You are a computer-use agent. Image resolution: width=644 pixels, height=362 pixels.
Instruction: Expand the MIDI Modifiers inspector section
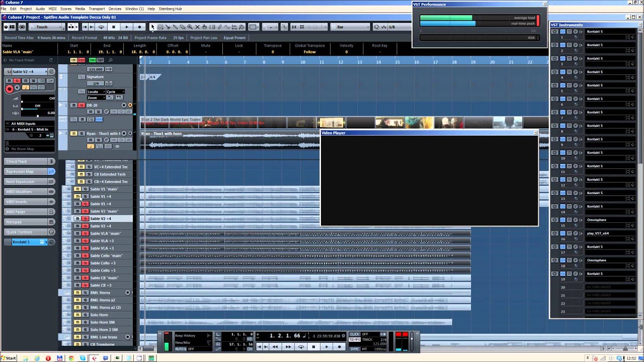pyautogui.click(x=30, y=192)
